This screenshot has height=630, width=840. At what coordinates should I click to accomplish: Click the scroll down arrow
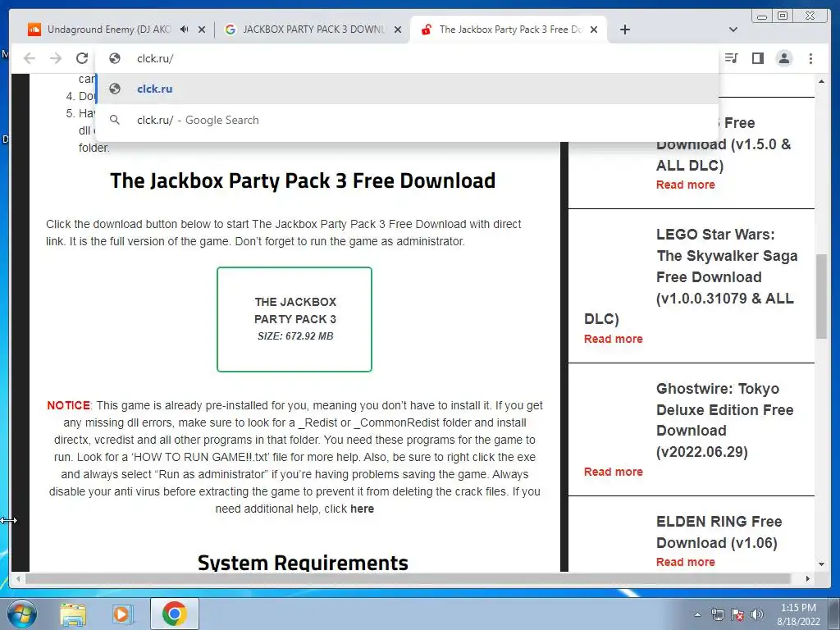click(822, 564)
